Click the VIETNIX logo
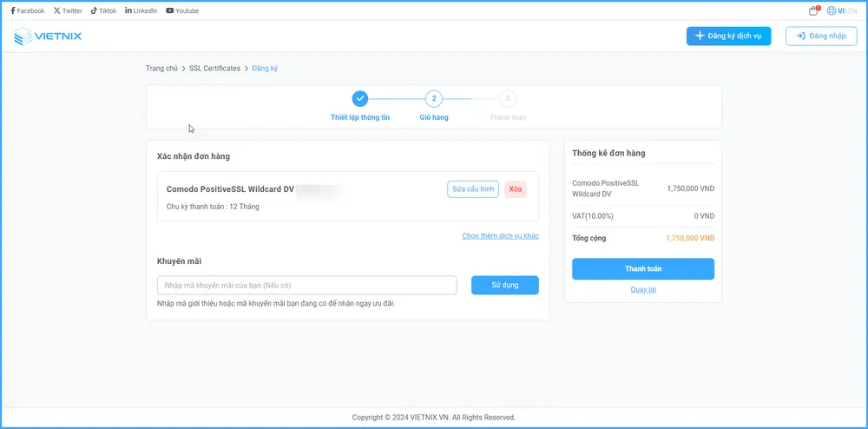This screenshot has width=868, height=429. 48,36
